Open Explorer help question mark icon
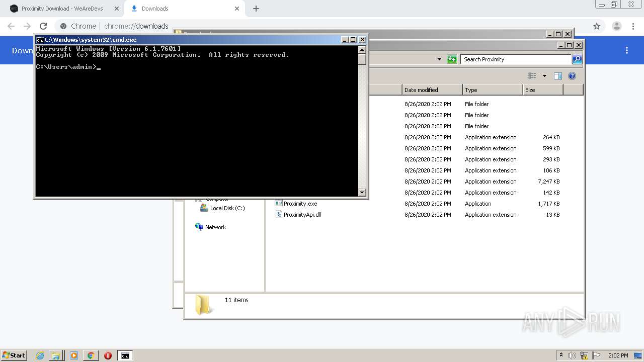This screenshot has height=362, width=644. pyautogui.click(x=572, y=76)
